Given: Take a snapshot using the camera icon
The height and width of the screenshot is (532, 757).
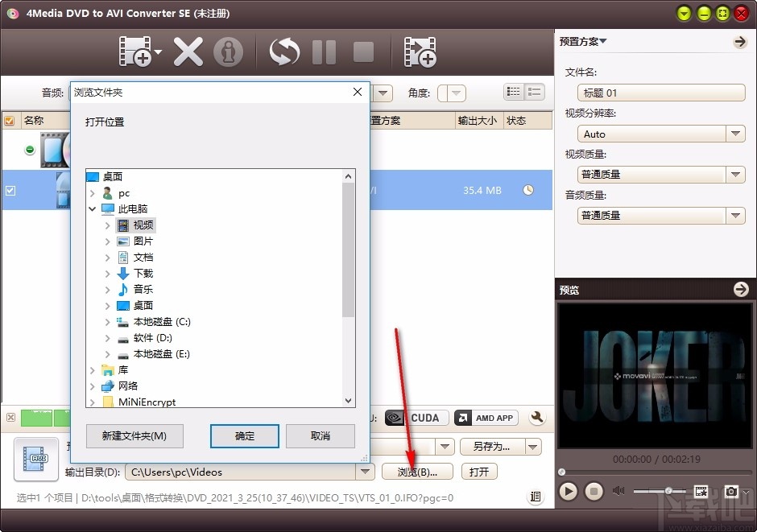Looking at the screenshot, I should [x=731, y=490].
